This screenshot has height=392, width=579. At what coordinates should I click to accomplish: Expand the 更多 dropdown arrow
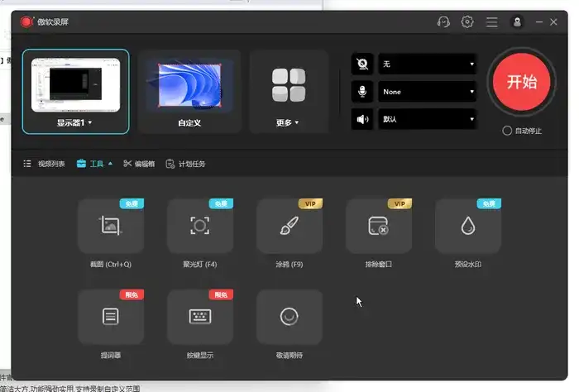point(296,122)
